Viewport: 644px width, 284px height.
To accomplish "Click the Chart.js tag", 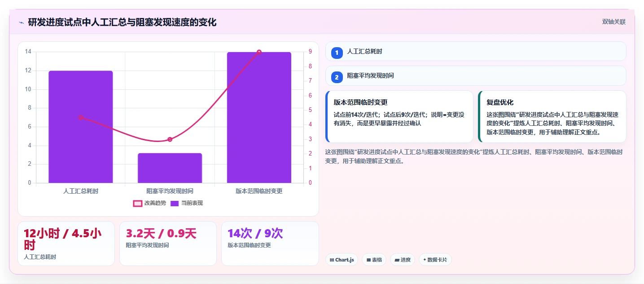I will [342, 260].
